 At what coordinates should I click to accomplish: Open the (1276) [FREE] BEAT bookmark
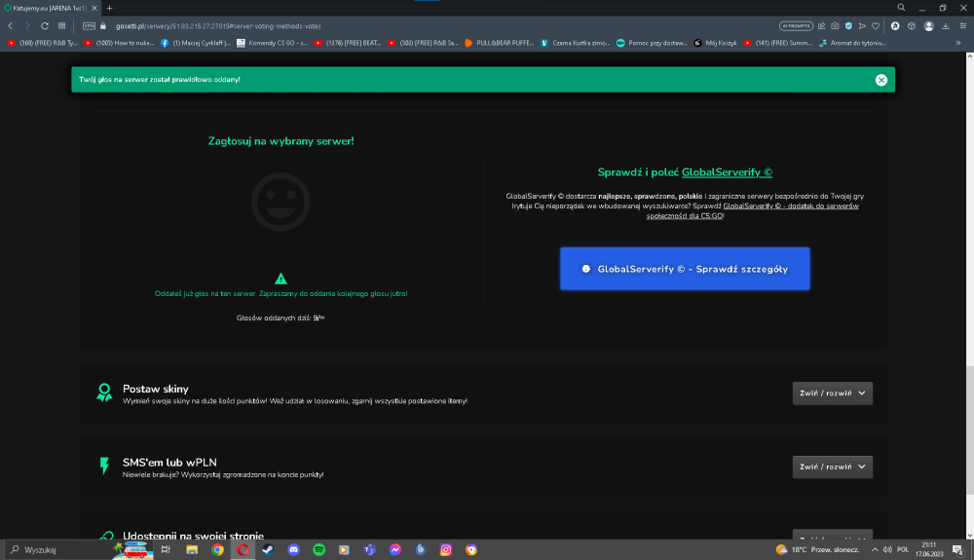(x=348, y=43)
